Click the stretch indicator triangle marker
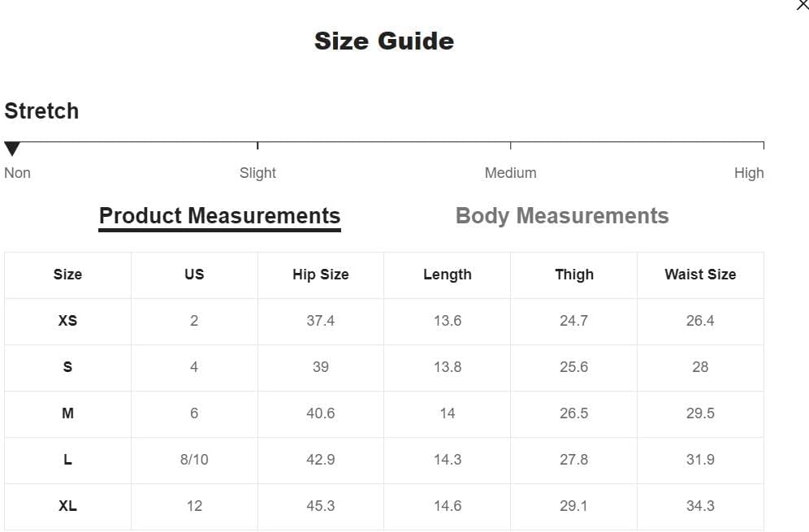809x532 pixels. pos(12,149)
